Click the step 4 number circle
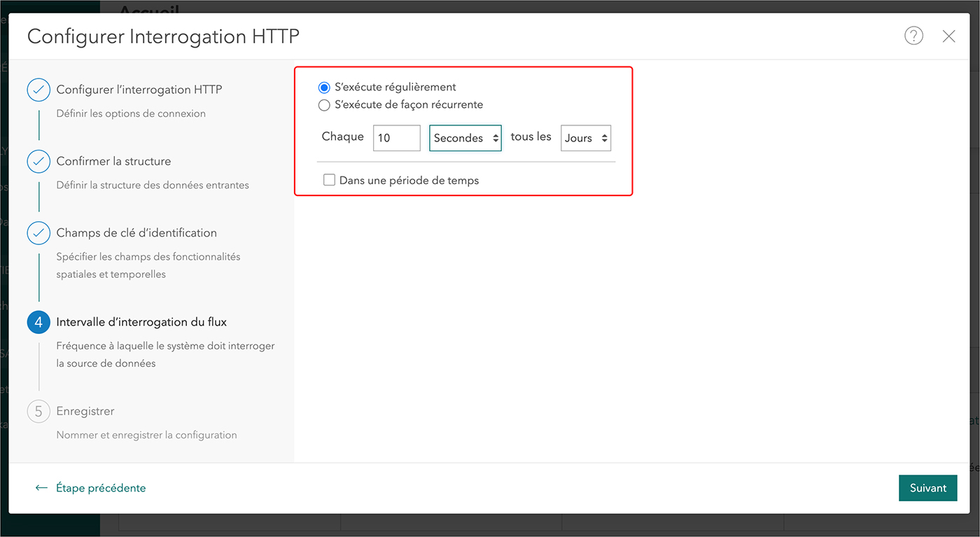This screenshot has height=537, width=980. 38,322
